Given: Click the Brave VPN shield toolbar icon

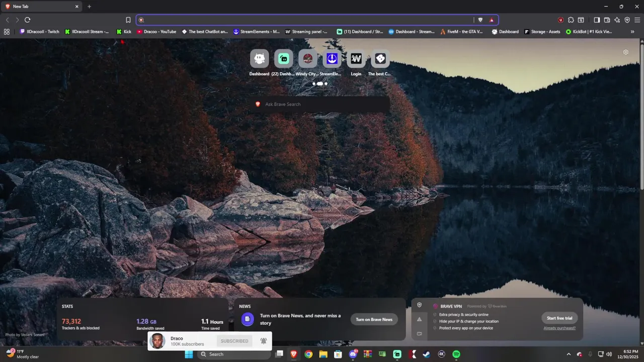Looking at the screenshot, I should point(627,20).
